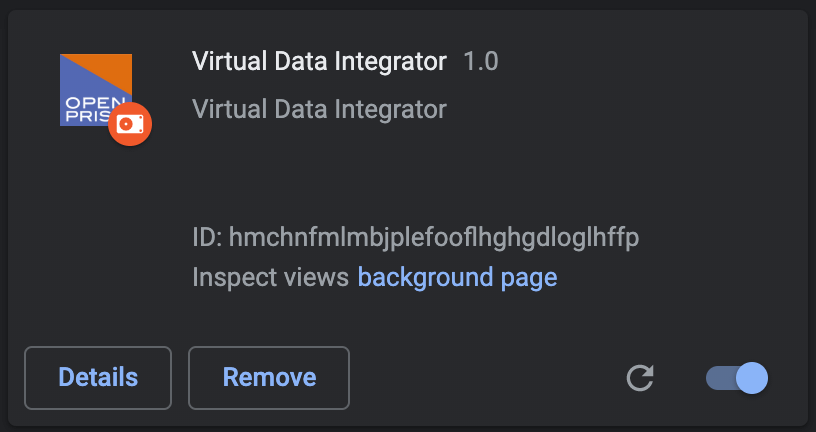Disable the Virtual Data Integrator toggle
This screenshot has height=432, width=816.
[736, 378]
